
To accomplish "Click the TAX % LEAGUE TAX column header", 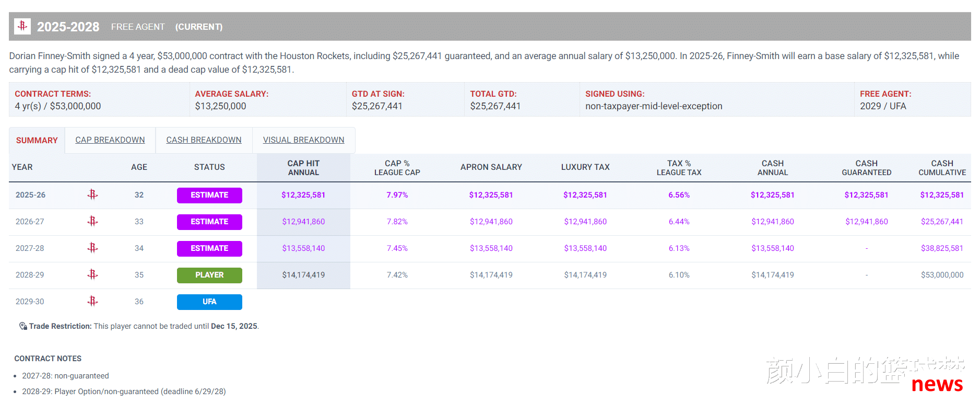I will coord(679,168).
